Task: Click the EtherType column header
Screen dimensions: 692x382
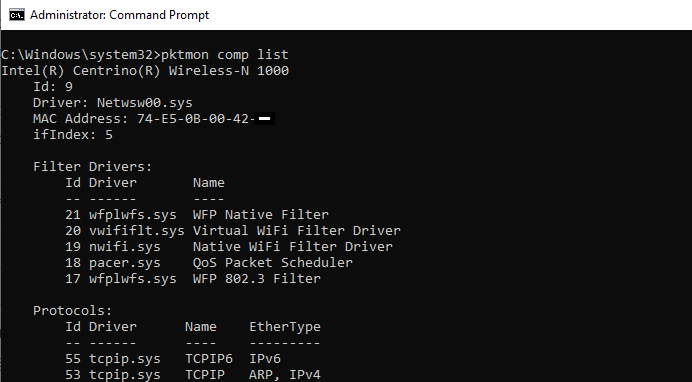Action: (285, 327)
